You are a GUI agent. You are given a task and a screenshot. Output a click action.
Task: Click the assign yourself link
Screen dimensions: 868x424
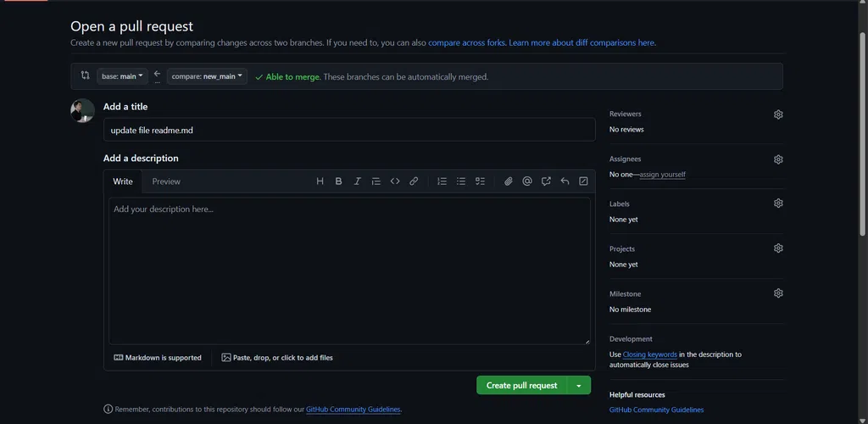point(663,175)
